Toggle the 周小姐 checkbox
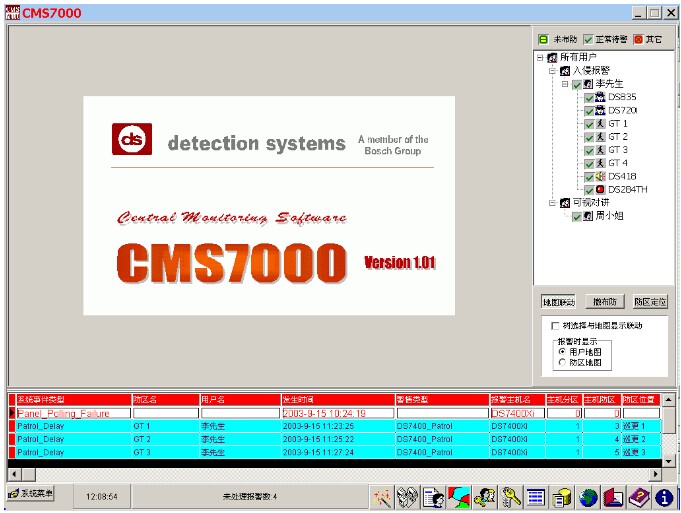Screen dimensions: 681x513 (x=577, y=217)
